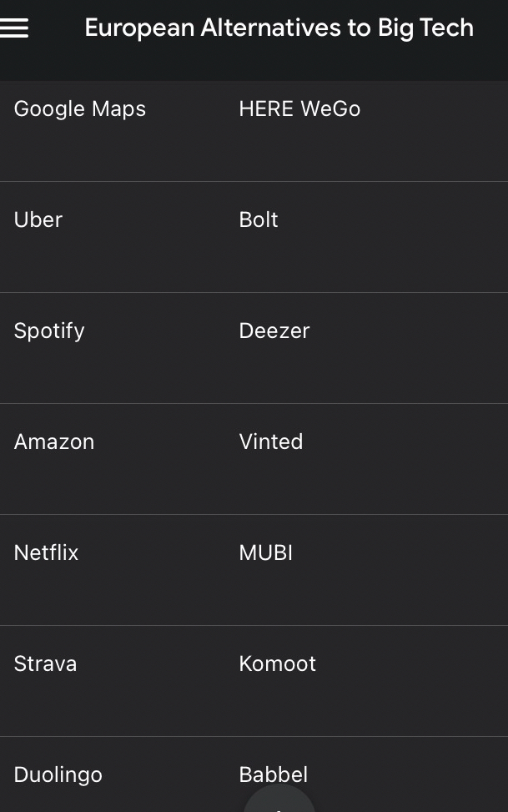
Task: Tap the Duolingo entry
Action: coord(58,774)
